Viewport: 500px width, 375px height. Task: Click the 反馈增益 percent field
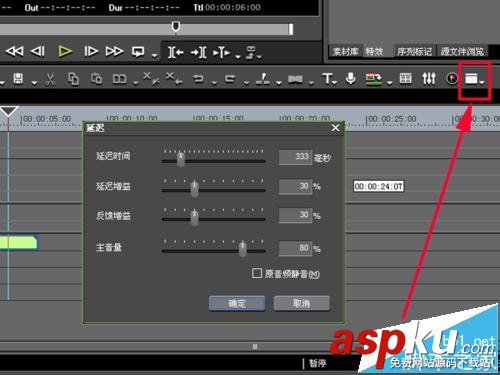click(x=295, y=215)
